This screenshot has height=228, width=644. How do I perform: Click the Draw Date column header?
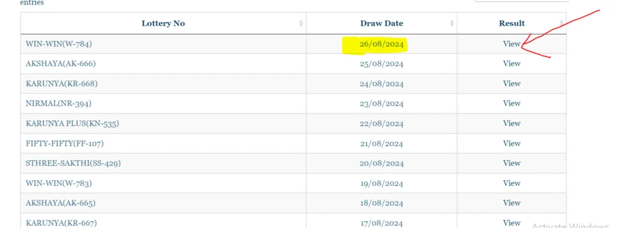tap(382, 23)
